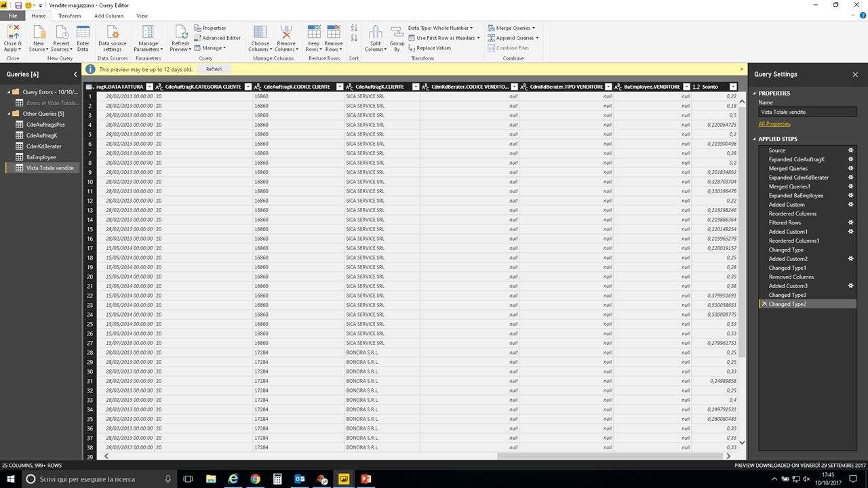Dismiss the yellow preview warning bar

pos(742,69)
